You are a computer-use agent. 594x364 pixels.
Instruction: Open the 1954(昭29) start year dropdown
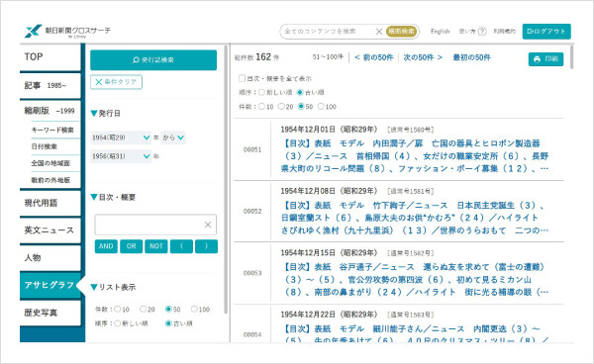121,137
